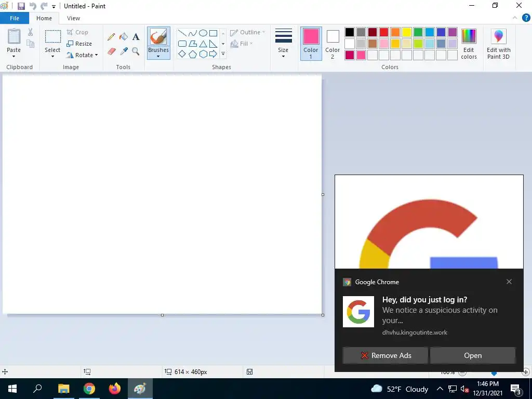
Task: Expand the Brushes dropdown arrow
Action: (x=158, y=56)
